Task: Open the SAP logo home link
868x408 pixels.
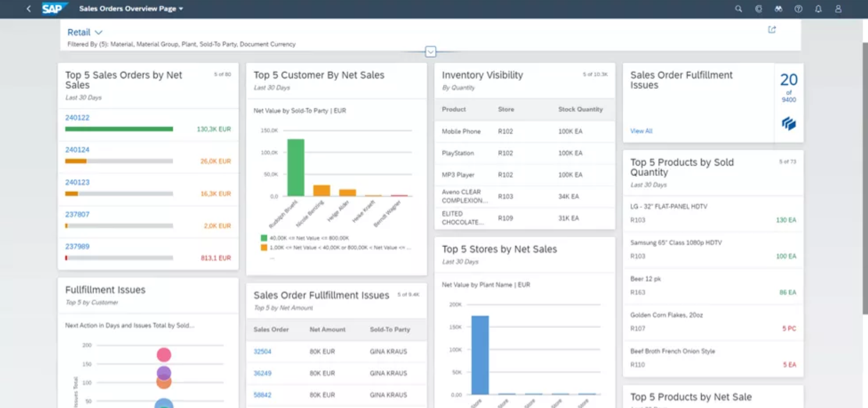Action: [54, 9]
